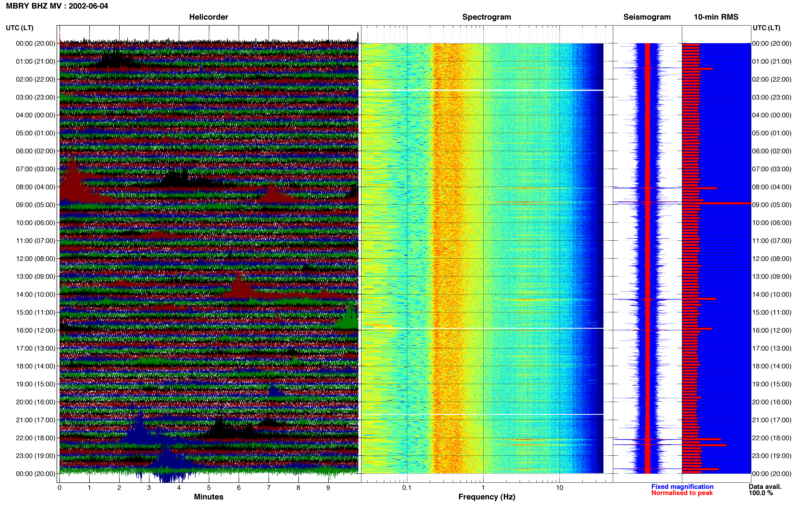Click left time label '13:00 (09:00)'
The height and width of the screenshot is (508, 812).
point(36,277)
